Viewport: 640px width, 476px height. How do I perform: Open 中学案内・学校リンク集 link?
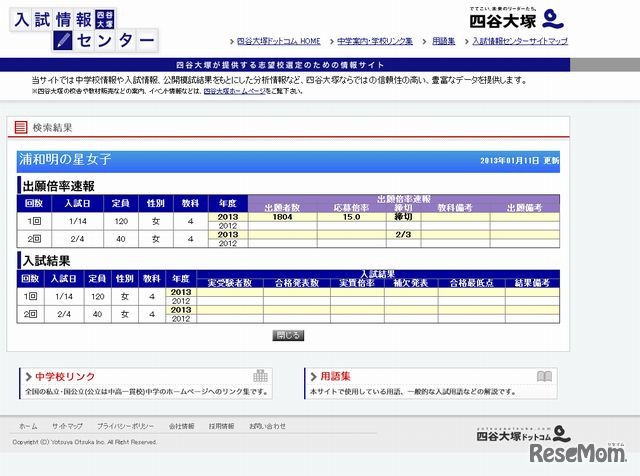pos(375,41)
